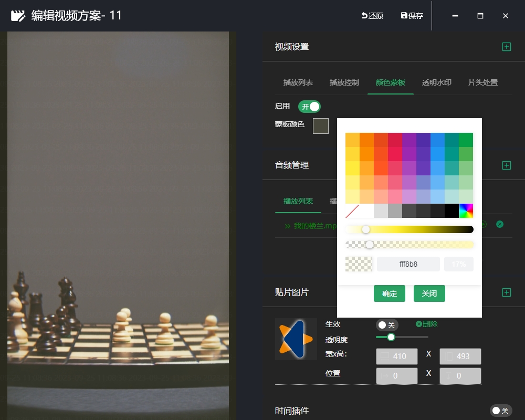Pick the black swatch in the color palette
Screen dimensions: 525x420
[x=451, y=211]
